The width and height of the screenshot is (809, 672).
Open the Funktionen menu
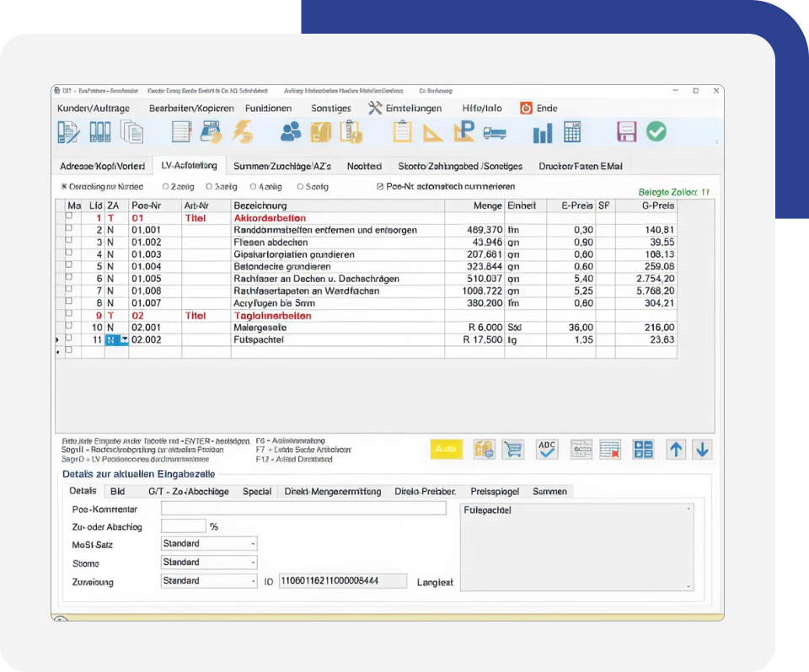[268, 108]
